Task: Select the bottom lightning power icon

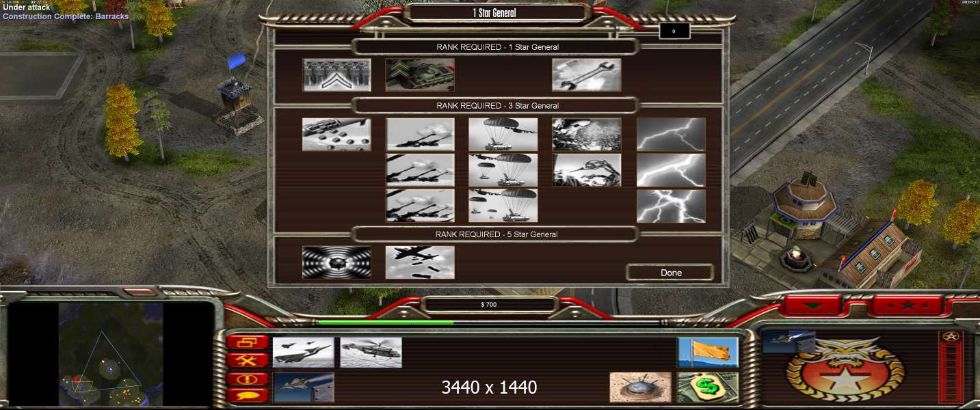Action: click(x=671, y=206)
